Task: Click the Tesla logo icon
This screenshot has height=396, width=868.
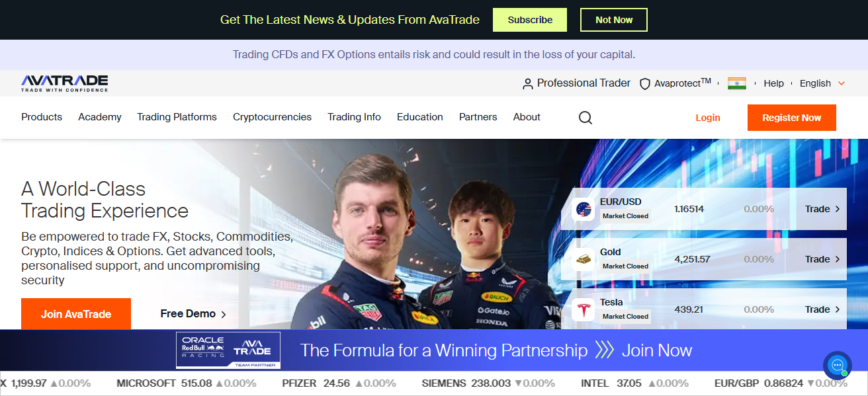Action: click(x=584, y=310)
